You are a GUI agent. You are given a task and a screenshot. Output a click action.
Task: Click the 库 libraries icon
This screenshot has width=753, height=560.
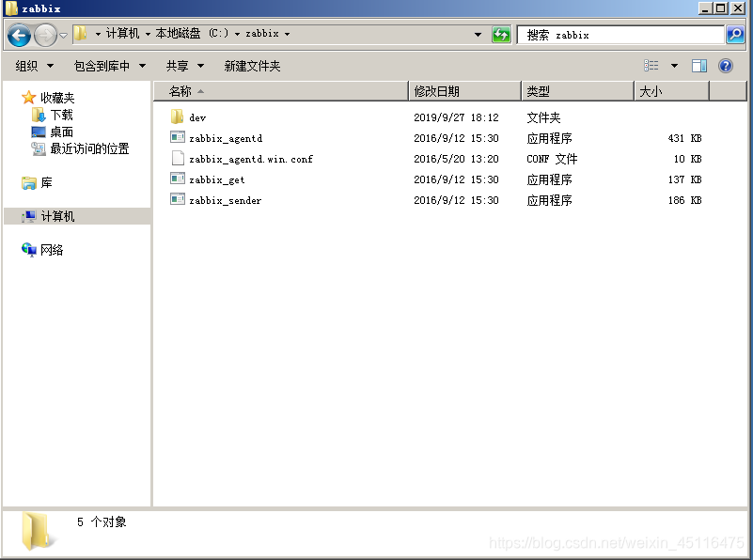coord(29,183)
